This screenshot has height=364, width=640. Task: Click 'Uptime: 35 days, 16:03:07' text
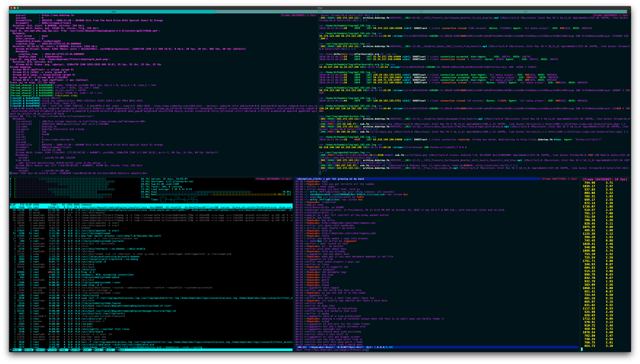click(x=169, y=179)
